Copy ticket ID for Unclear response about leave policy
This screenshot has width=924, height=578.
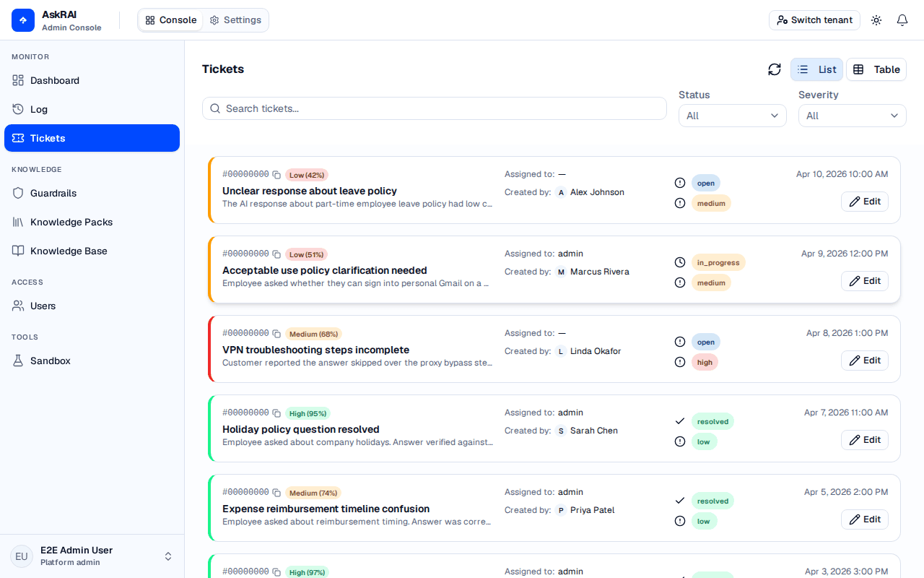[276, 175]
